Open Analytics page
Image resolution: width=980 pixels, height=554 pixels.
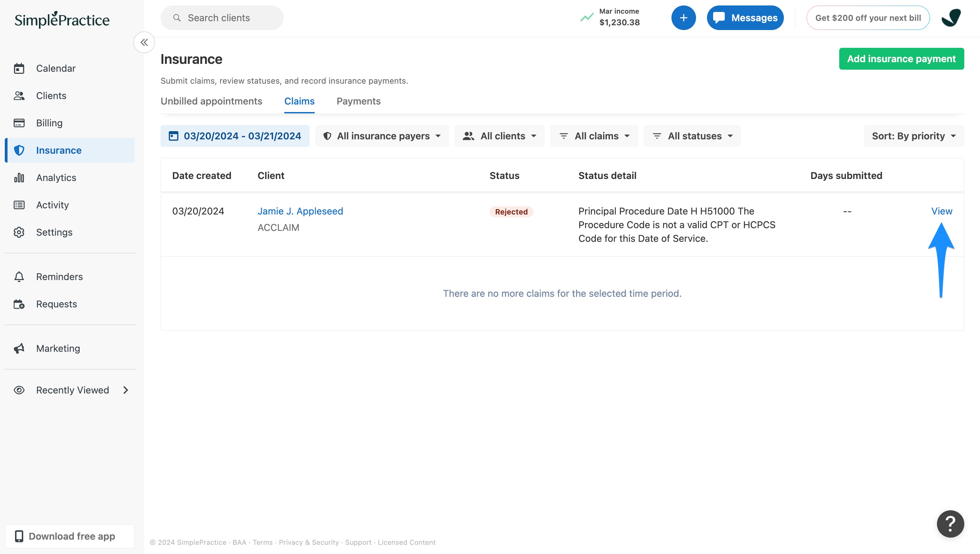tap(70, 178)
